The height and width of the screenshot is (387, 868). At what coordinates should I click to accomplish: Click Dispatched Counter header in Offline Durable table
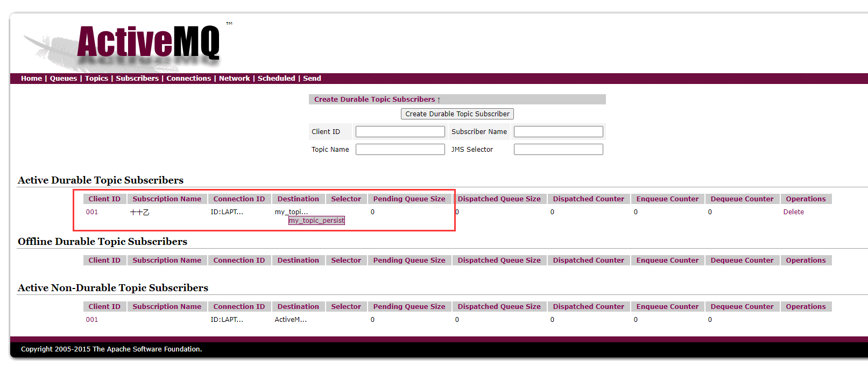(x=588, y=261)
